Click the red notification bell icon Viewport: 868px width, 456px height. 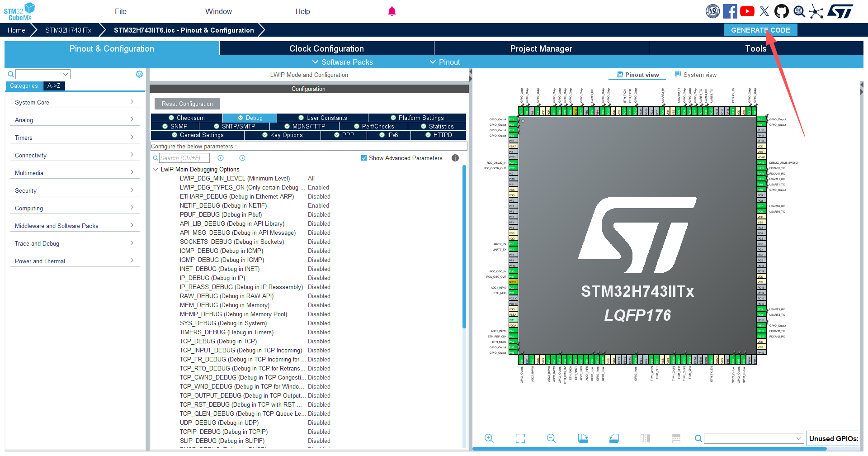[x=392, y=11]
